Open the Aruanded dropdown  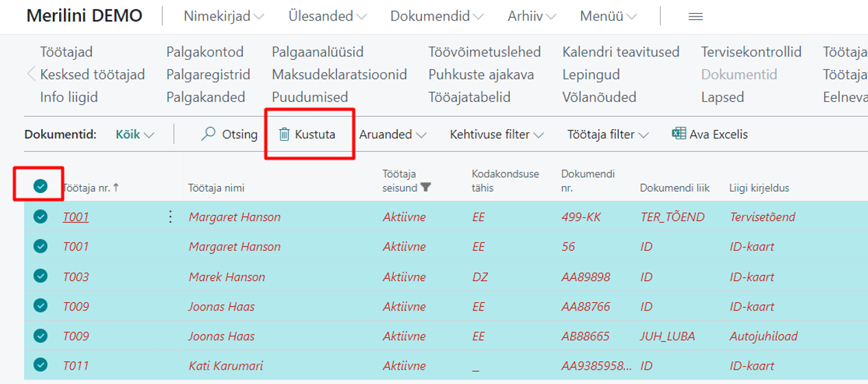pyautogui.click(x=392, y=135)
